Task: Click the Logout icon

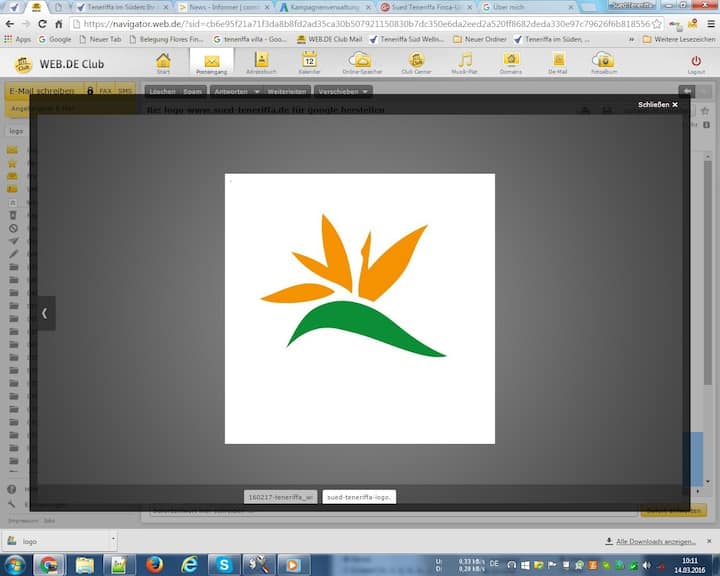Action: click(x=696, y=63)
